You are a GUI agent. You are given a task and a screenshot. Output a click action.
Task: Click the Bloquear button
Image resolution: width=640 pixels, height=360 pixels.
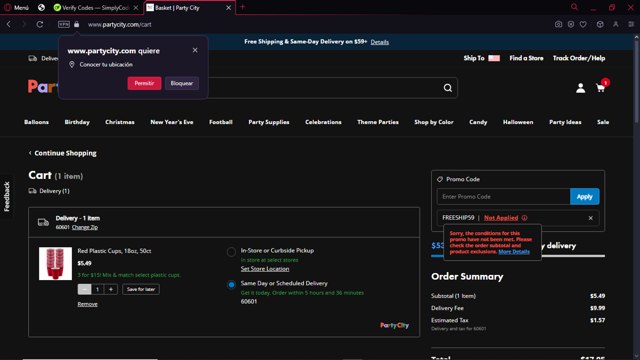(x=182, y=83)
